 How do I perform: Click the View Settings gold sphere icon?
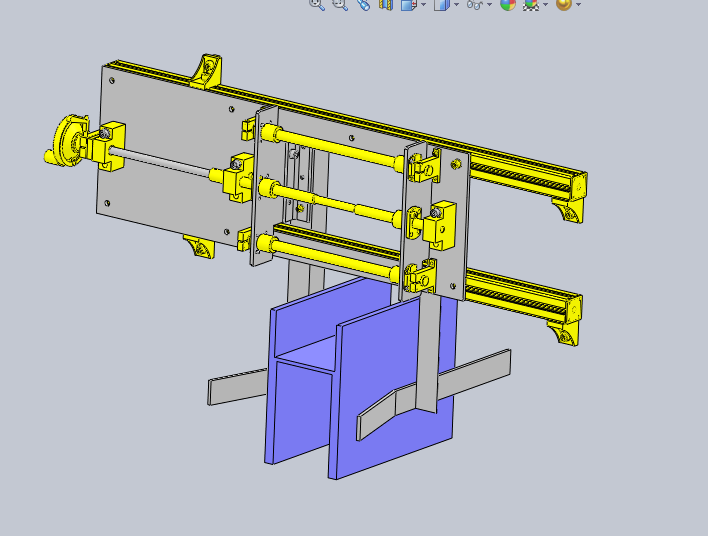click(564, 4)
